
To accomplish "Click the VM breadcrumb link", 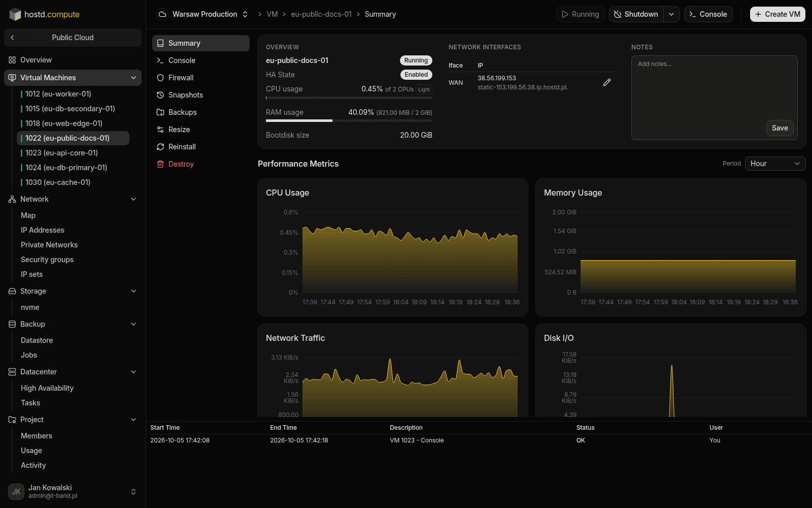I will [x=272, y=14].
